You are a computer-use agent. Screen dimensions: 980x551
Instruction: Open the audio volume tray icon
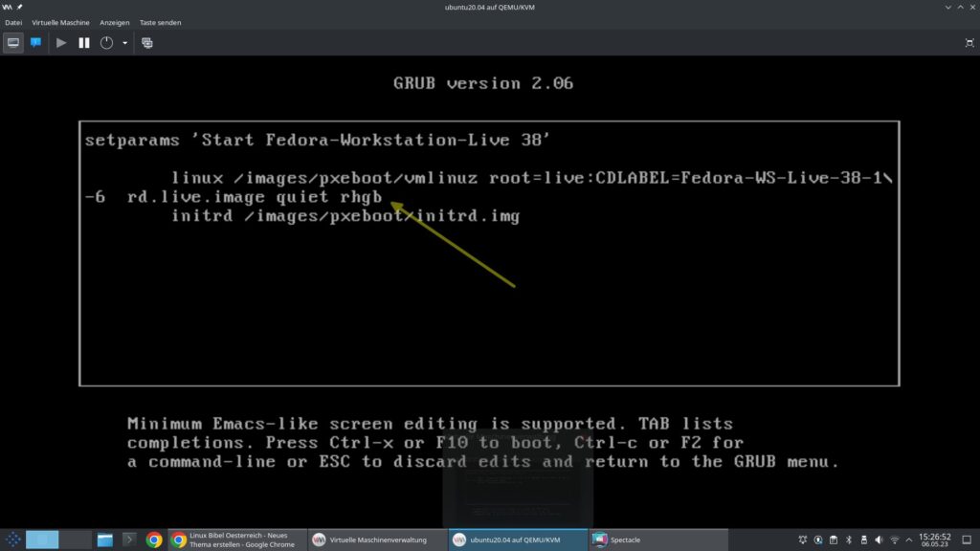click(x=880, y=540)
